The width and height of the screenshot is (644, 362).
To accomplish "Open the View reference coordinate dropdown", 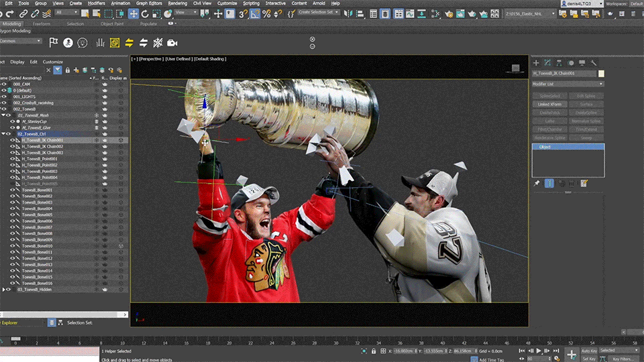I will tap(186, 13).
